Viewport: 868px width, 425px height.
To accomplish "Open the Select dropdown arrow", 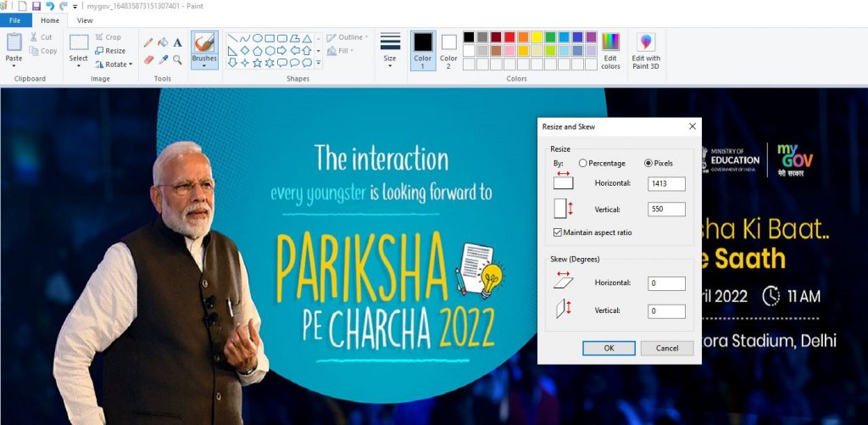I will click(79, 66).
